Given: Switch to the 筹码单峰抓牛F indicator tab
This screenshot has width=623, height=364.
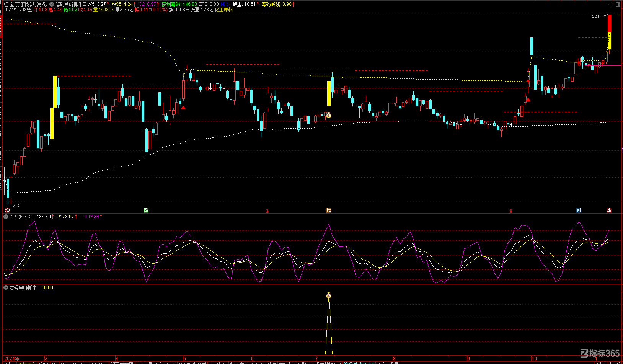Looking at the screenshot, I should [359, 363].
